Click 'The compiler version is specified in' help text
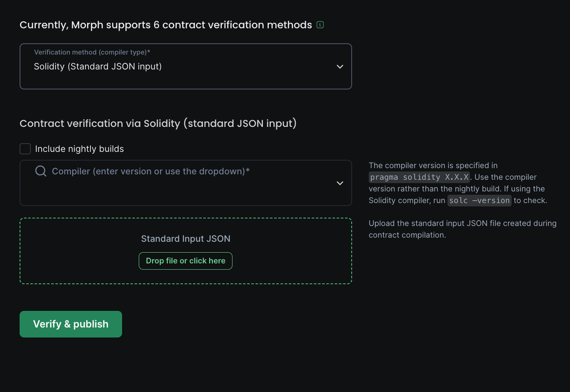 tap(433, 166)
